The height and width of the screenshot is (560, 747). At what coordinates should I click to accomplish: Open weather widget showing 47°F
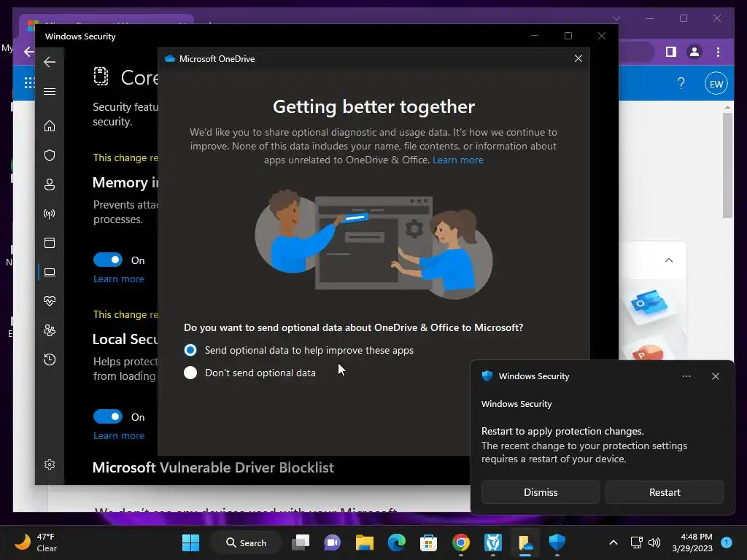coord(36,542)
